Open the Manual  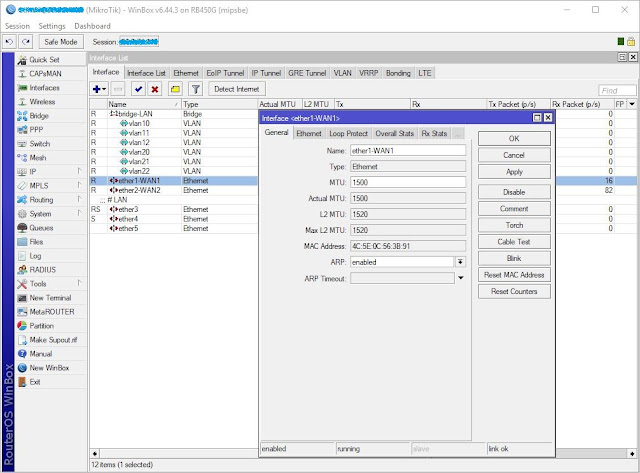coord(40,354)
